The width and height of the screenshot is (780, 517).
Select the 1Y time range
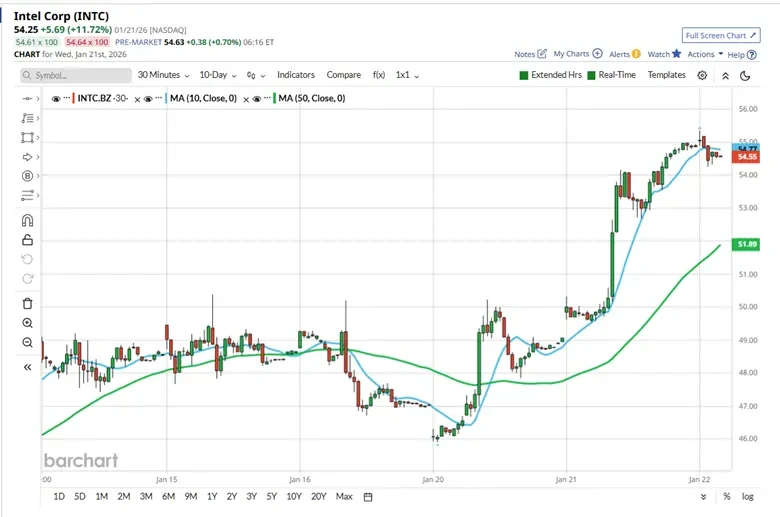[212, 497]
